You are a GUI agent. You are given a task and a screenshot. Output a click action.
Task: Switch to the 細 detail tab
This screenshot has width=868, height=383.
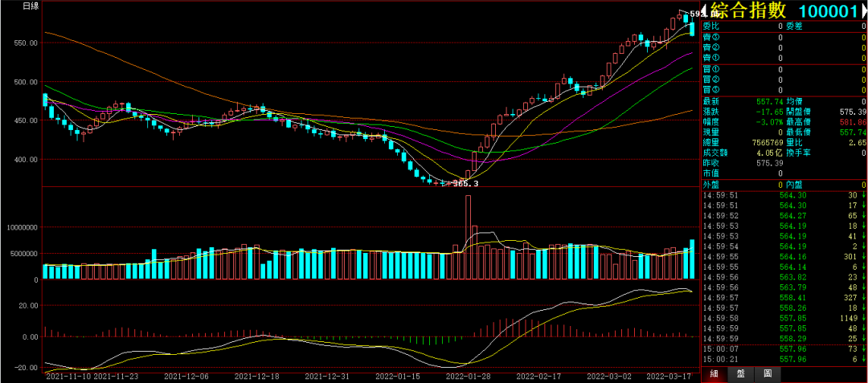(714, 375)
